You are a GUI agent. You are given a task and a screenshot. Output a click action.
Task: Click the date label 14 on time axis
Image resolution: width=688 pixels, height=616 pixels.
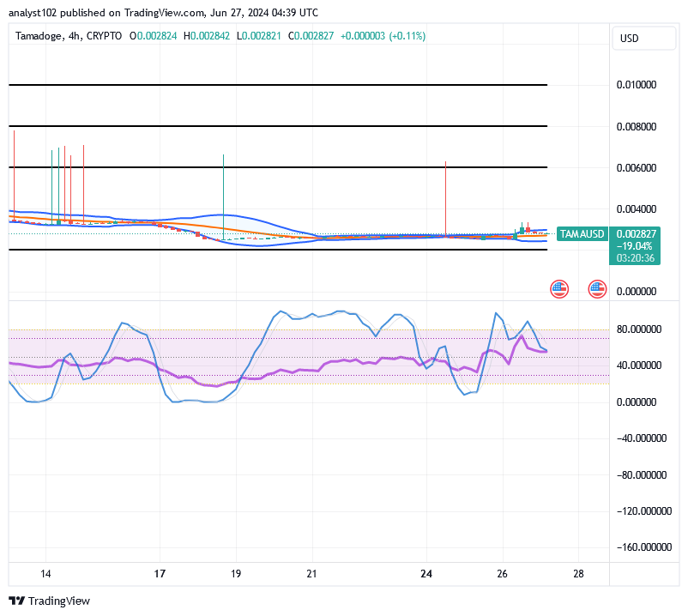[x=45, y=573]
